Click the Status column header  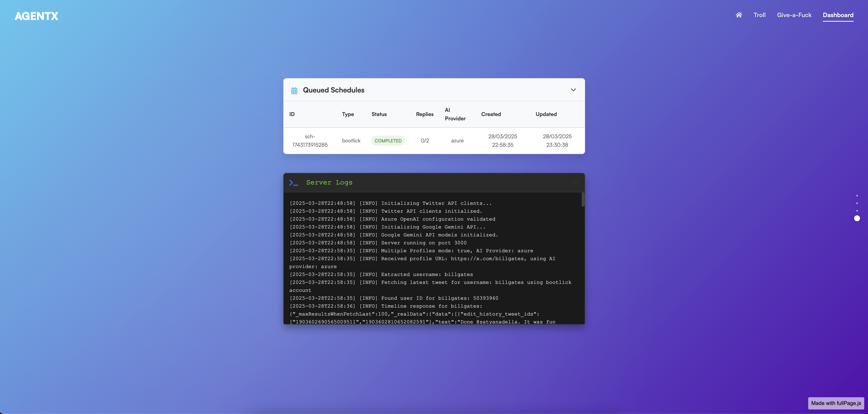coord(379,114)
